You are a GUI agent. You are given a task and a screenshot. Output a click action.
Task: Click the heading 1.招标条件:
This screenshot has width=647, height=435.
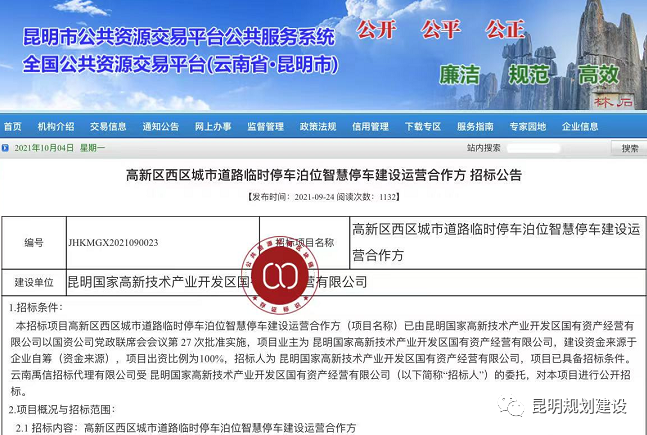35,307
